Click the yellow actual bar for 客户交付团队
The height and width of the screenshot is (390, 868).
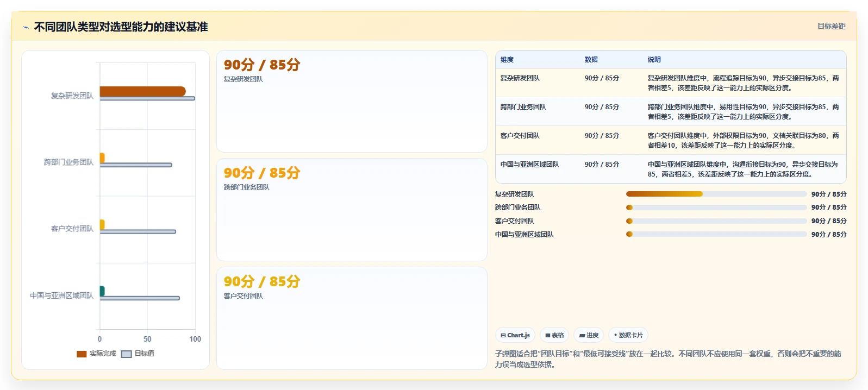point(102,224)
